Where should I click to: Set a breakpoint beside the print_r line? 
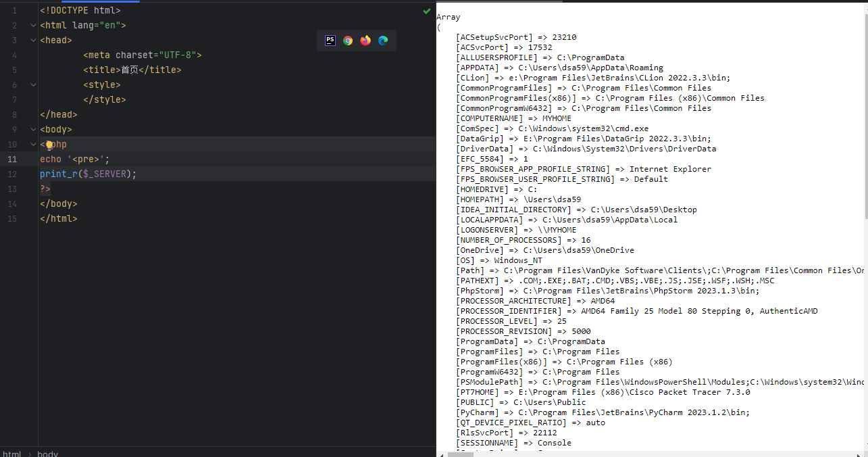24,174
